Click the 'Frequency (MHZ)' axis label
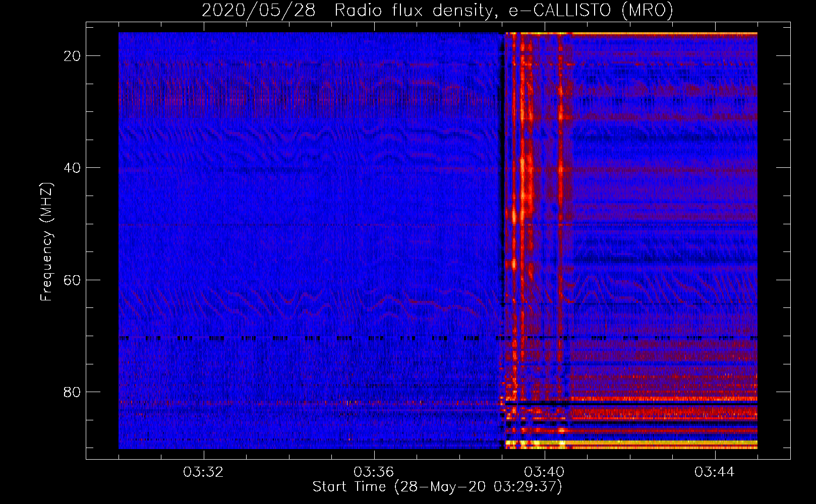Image resolution: width=816 pixels, height=504 pixels. 46,242
